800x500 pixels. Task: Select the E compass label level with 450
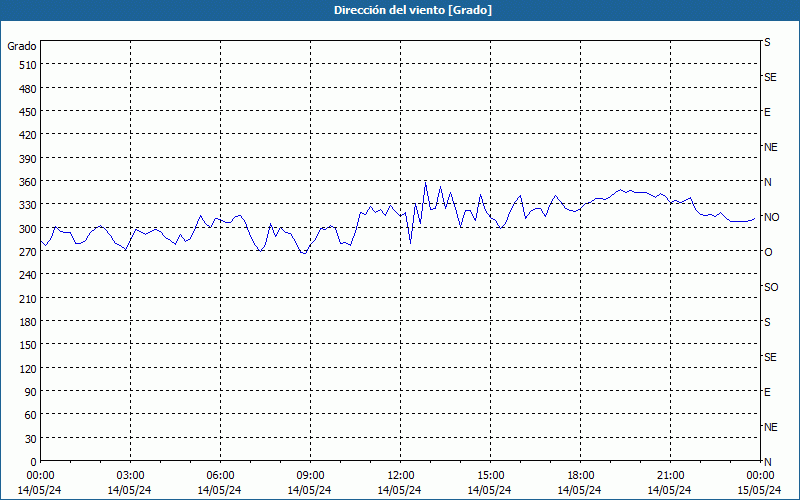click(767, 112)
